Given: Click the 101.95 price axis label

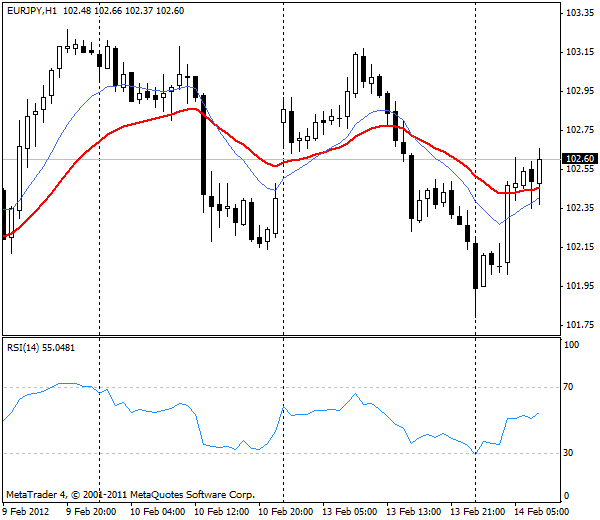Looking at the screenshot, I should point(580,286).
